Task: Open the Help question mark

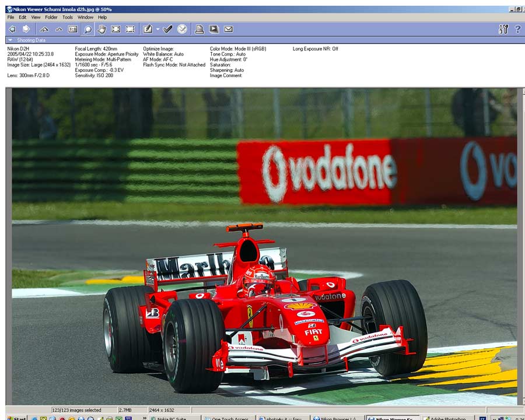Action: (x=517, y=29)
